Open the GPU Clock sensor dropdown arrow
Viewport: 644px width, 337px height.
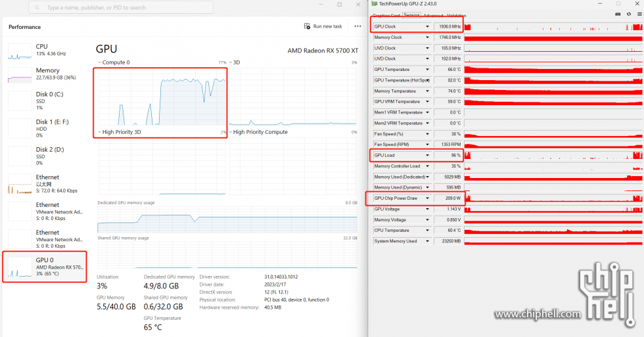pyautogui.click(x=427, y=27)
